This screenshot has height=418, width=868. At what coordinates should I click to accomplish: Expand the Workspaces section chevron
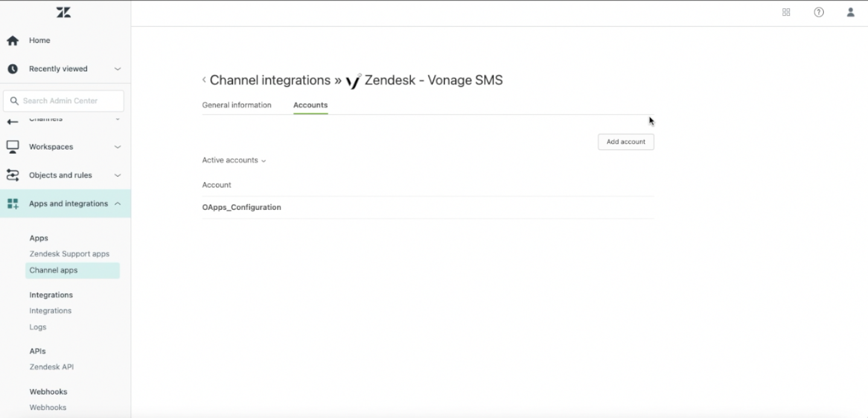pyautogui.click(x=118, y=147)
